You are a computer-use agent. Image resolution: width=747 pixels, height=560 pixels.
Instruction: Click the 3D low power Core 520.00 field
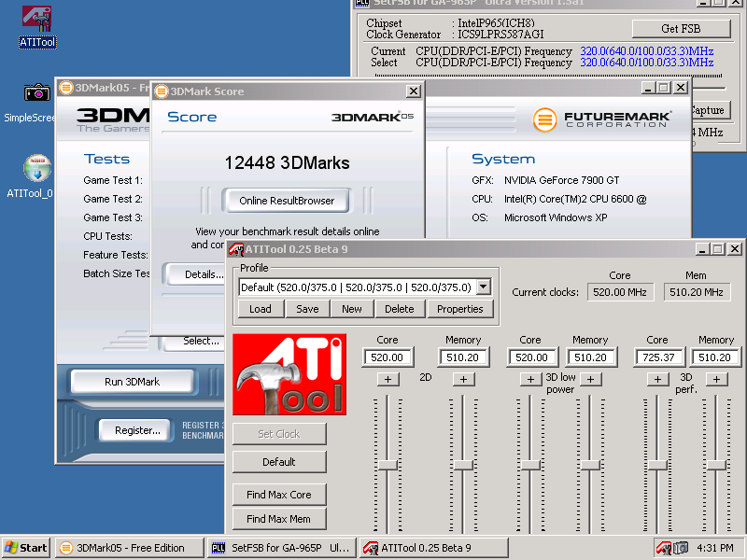click(x=531, y=357)
